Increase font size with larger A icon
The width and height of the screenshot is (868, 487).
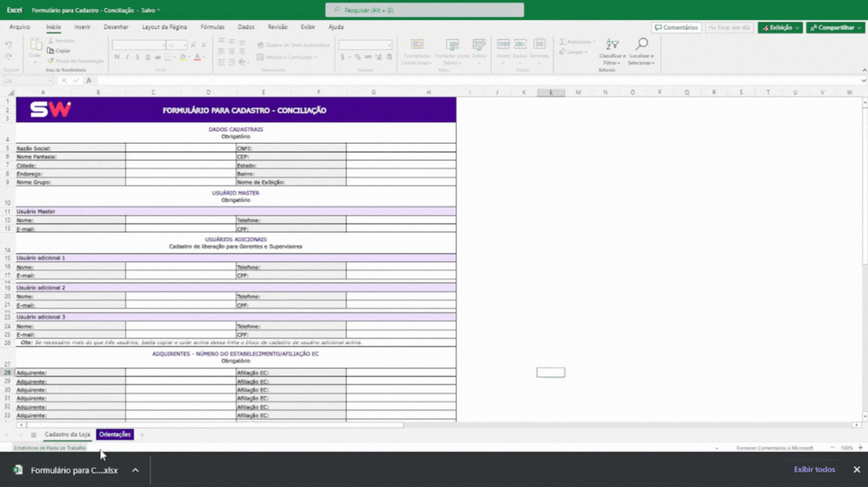click(193, 44)
